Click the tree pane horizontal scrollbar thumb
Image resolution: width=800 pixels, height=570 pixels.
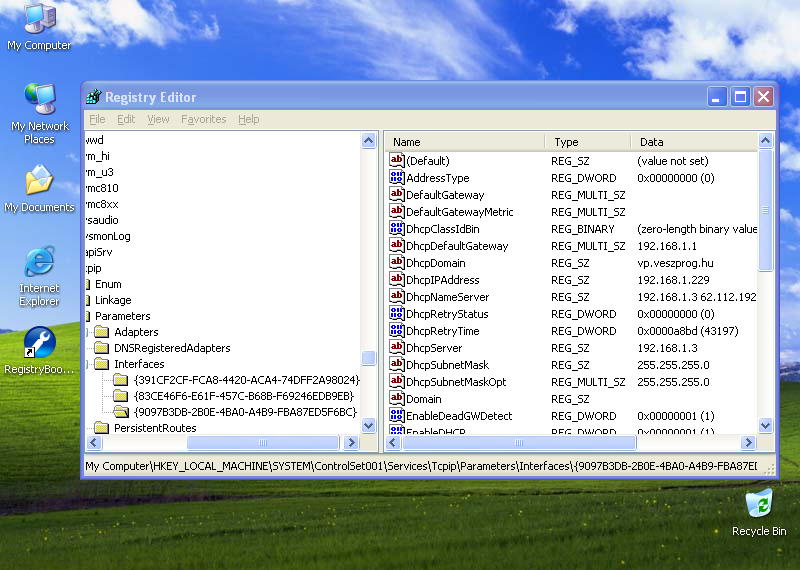pyautogui.click(x=263, y=442)
